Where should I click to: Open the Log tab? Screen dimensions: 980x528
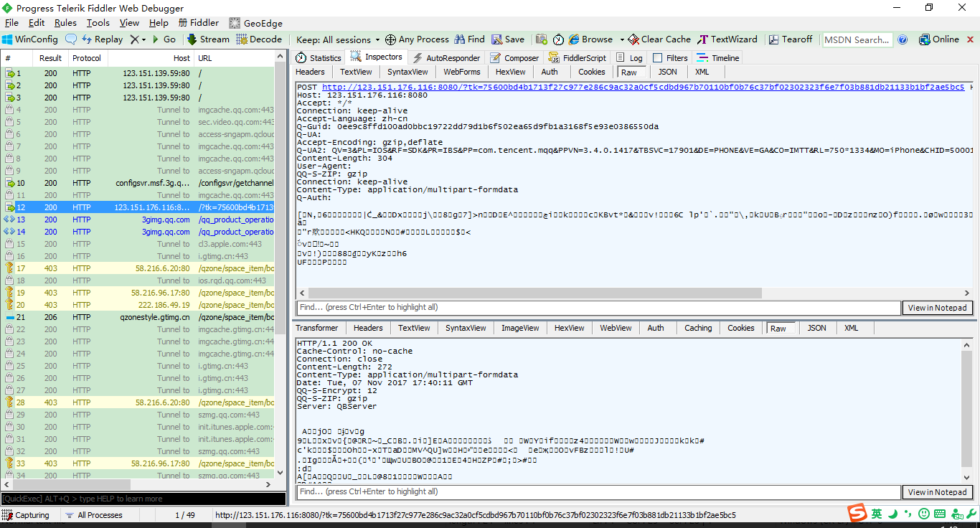point(629,58)
